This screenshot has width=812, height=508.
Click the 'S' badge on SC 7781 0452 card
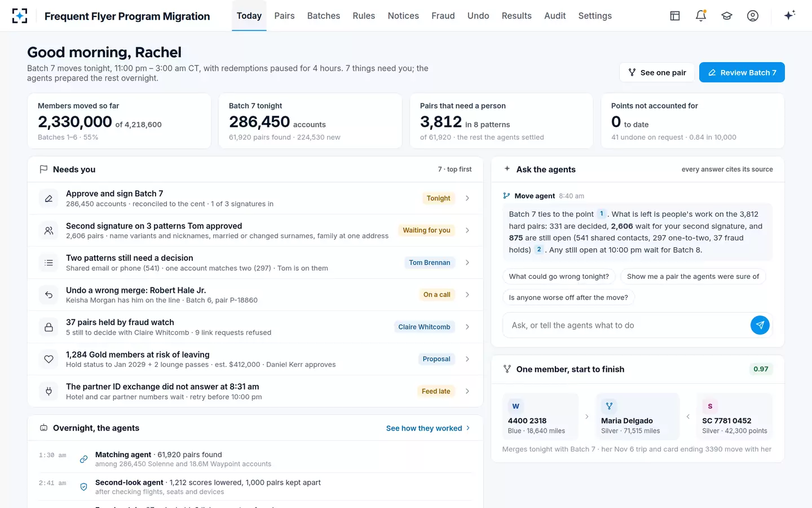(710, 406)
